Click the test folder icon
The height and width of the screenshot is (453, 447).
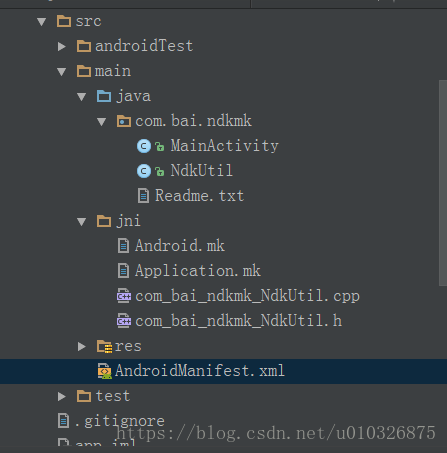[84, 396]
